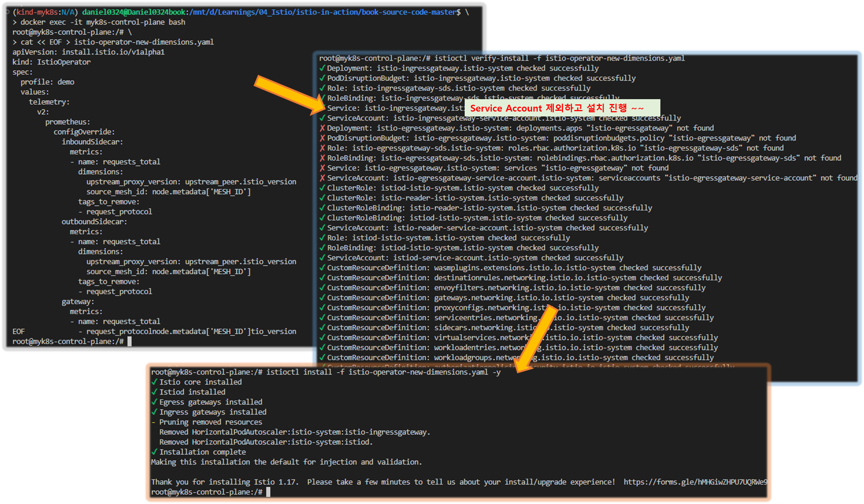Click red X beside PodDisruptionBudget istio-egressgateway line
The width and height of the screenshot is (864, 504).
click(322, 138)
